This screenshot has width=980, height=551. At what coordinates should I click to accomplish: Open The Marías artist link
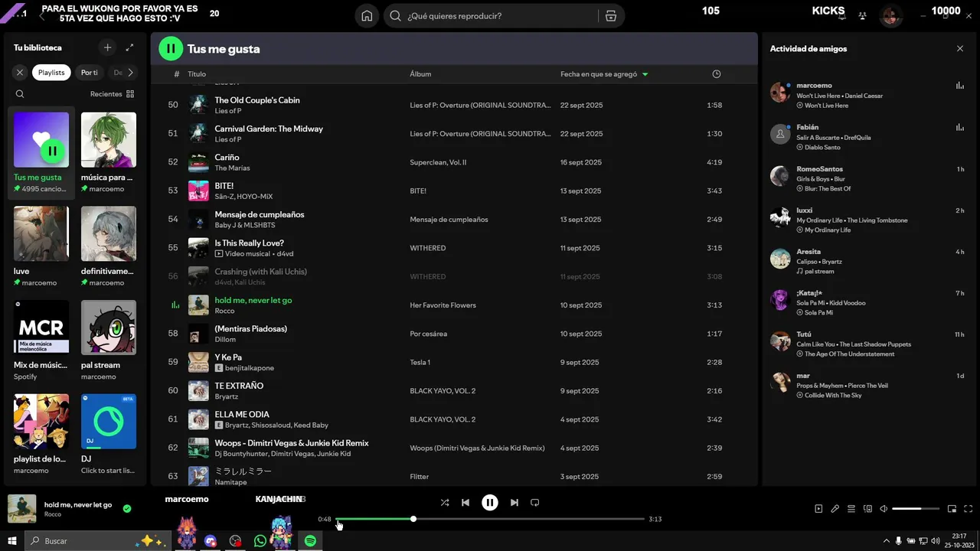[x=232, y=168]
